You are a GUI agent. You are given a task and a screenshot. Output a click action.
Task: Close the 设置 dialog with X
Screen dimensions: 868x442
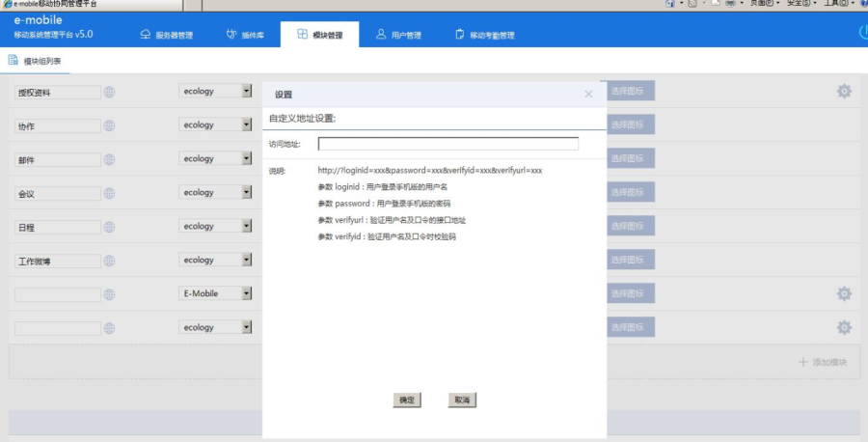pos(588,94)
